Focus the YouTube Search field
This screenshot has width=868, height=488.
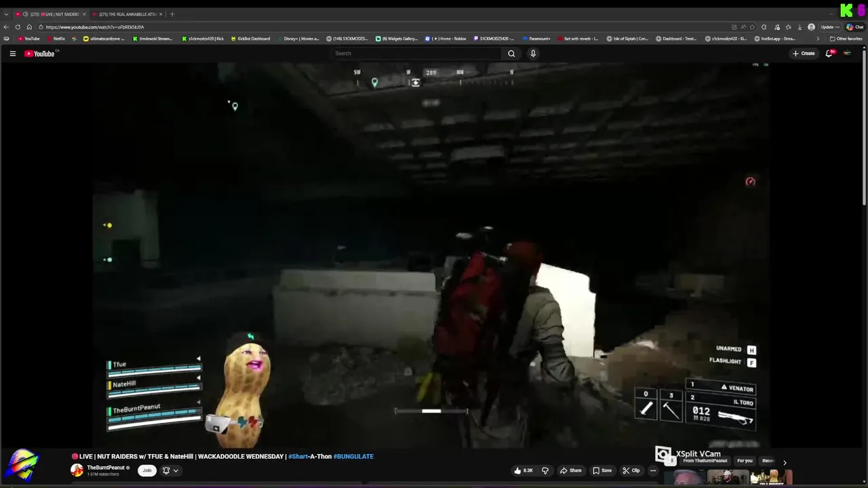click(x=417, y=54)
